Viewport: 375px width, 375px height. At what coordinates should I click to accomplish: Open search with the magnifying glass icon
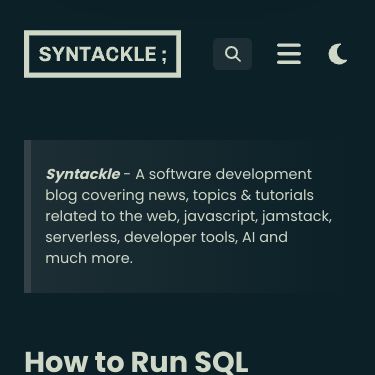point(232,54)
